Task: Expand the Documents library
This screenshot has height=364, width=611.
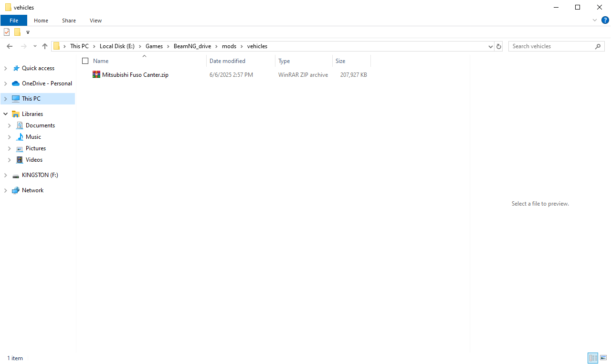Action: (10, 125)
